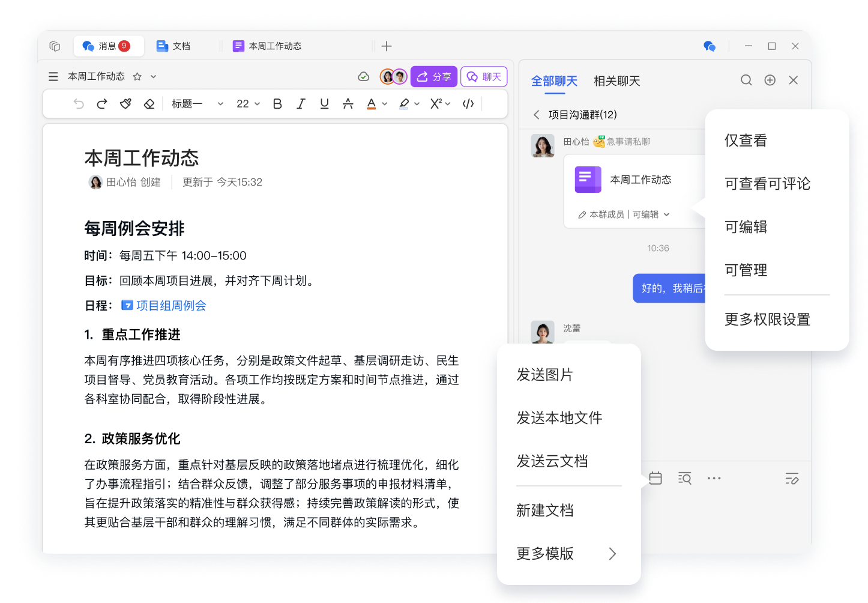Choose 发送云文档 from the menu
The width and height of the screenshot is (868, 603).
(x=552, y=461)
